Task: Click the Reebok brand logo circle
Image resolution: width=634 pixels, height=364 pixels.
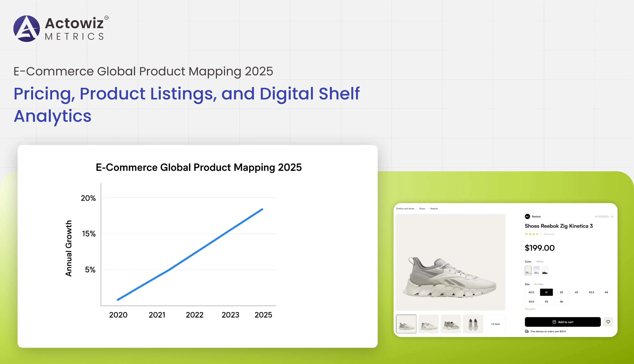Action: 527,216
